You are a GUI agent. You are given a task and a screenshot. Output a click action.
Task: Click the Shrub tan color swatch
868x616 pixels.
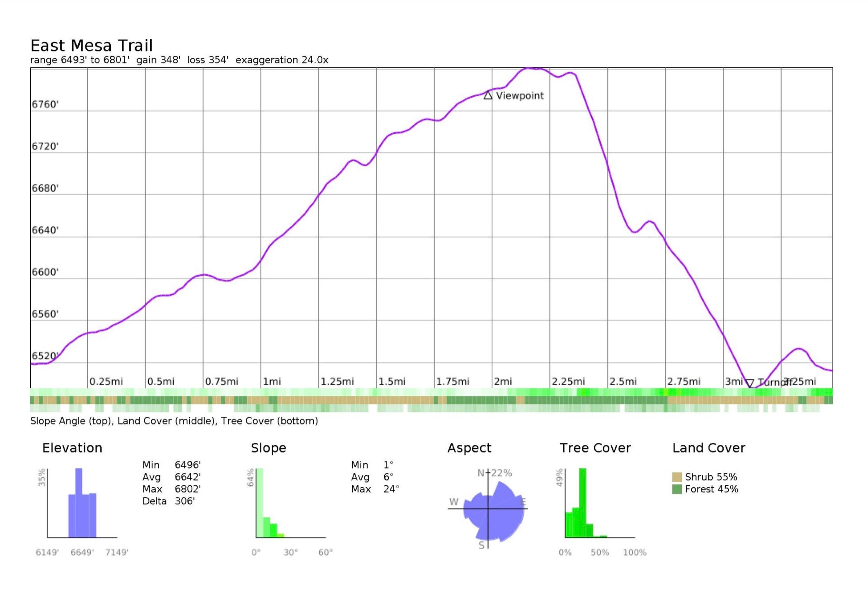677,477
